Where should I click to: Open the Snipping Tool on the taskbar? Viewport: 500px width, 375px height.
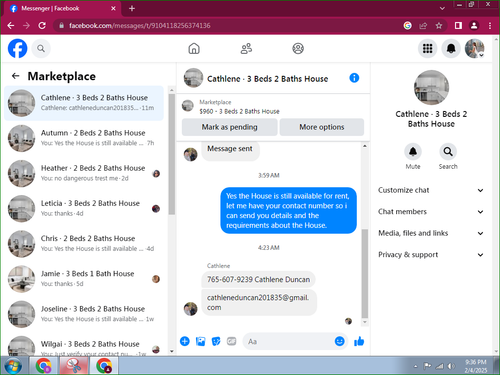(74, 366)
